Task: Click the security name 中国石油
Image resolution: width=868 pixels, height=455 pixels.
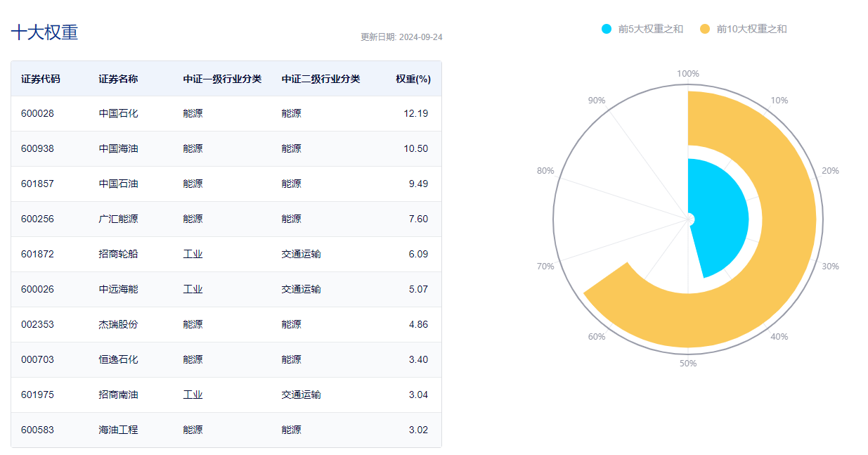Action: pyautogui.click(x=118, y=184)
